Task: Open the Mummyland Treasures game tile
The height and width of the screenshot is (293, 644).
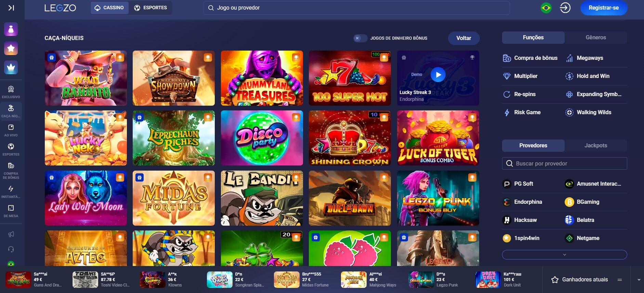Action: pyautogui.click(x=262, y=78)
